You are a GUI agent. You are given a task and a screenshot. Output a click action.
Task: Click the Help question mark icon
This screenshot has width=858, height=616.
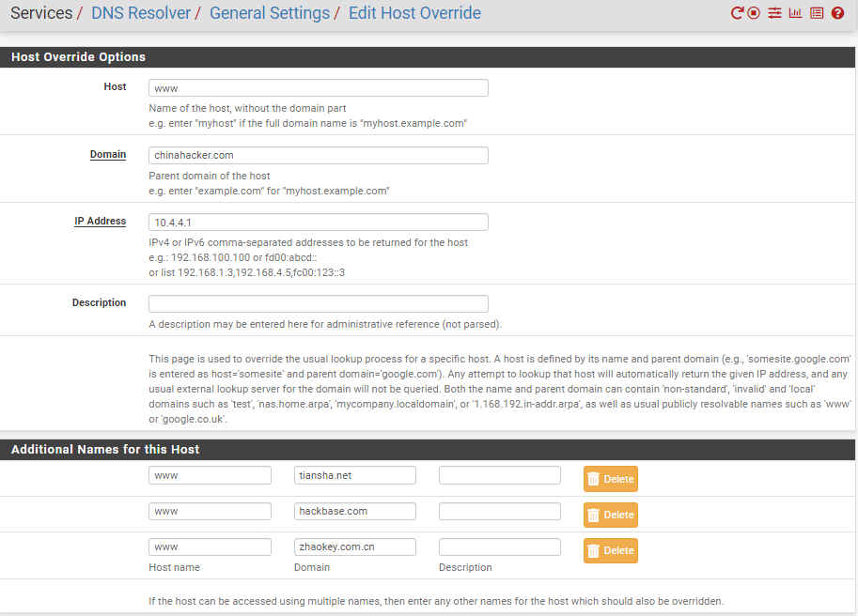[x=837, y=14]
